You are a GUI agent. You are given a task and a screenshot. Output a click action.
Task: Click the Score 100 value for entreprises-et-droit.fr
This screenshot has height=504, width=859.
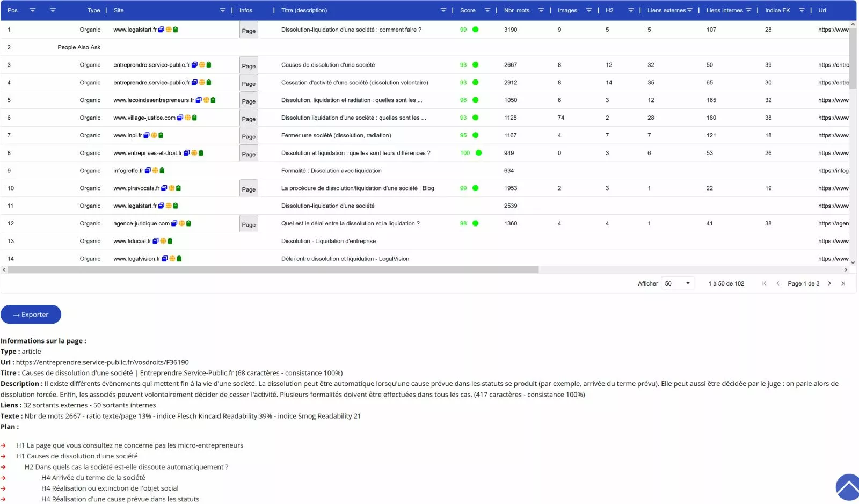(465, 153)
